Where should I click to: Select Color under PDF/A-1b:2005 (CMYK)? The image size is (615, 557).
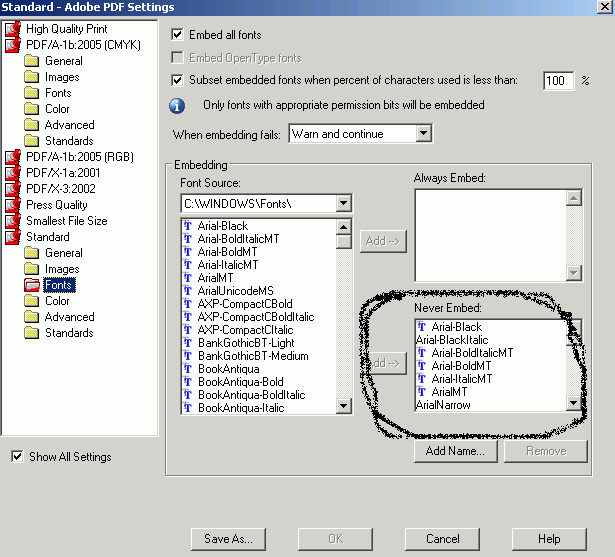(x=57, y=109)
